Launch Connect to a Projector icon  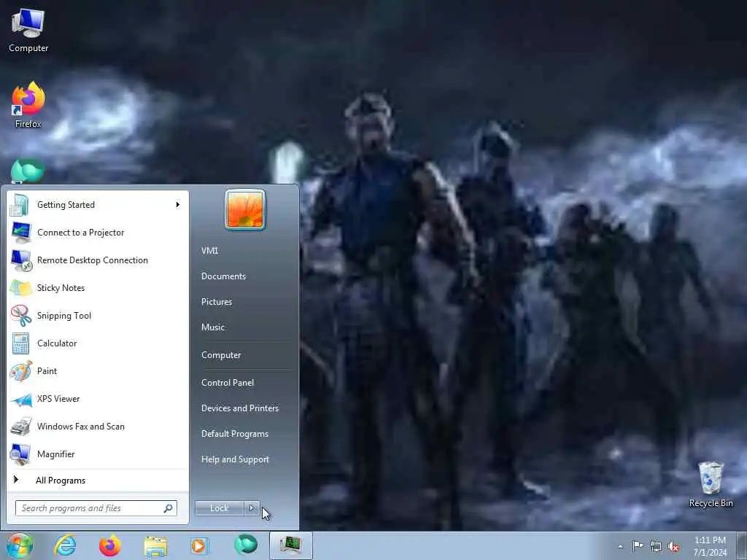click(x=21, y=233)
